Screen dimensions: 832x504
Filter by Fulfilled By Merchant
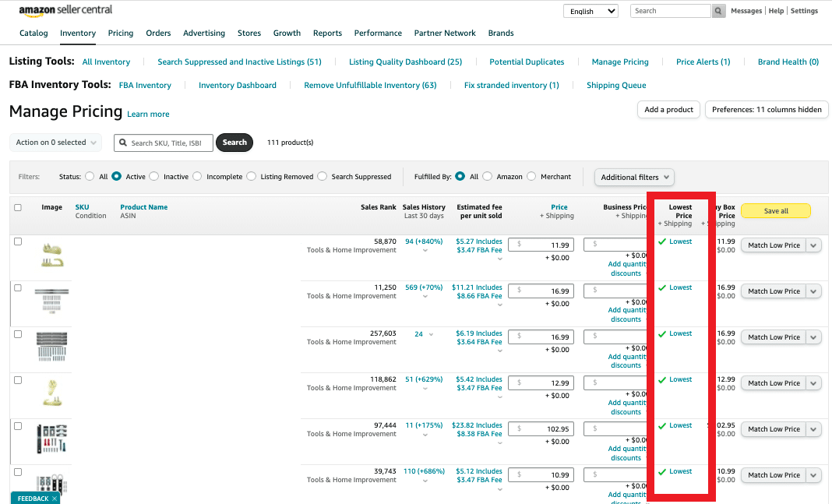point(531,176)
